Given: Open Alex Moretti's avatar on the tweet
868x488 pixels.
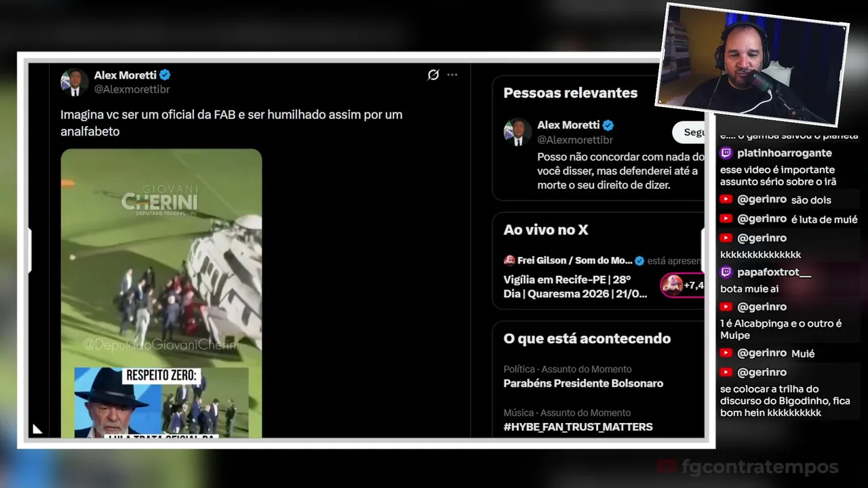Looking at the screenshot, I should tap(74, 82).
